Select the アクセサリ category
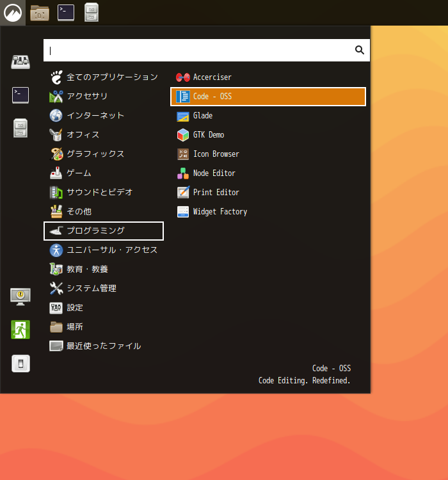448x480 pixels. (x=104, y=97)
